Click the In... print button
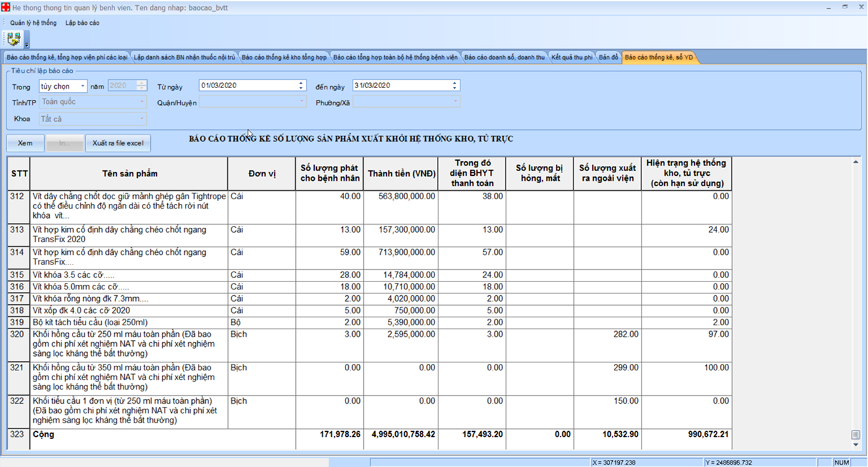The height and width of the screenshot is (467, 868). click(65, 143)
